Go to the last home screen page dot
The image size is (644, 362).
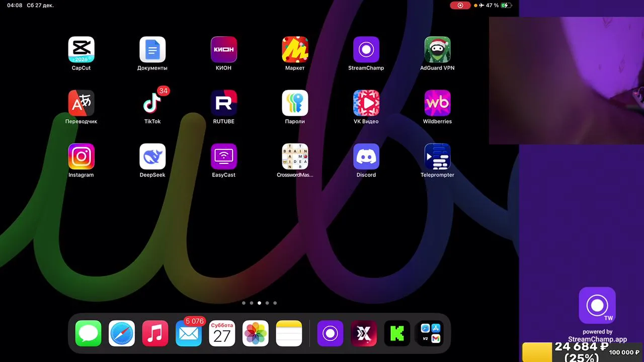tap(275, 303)
